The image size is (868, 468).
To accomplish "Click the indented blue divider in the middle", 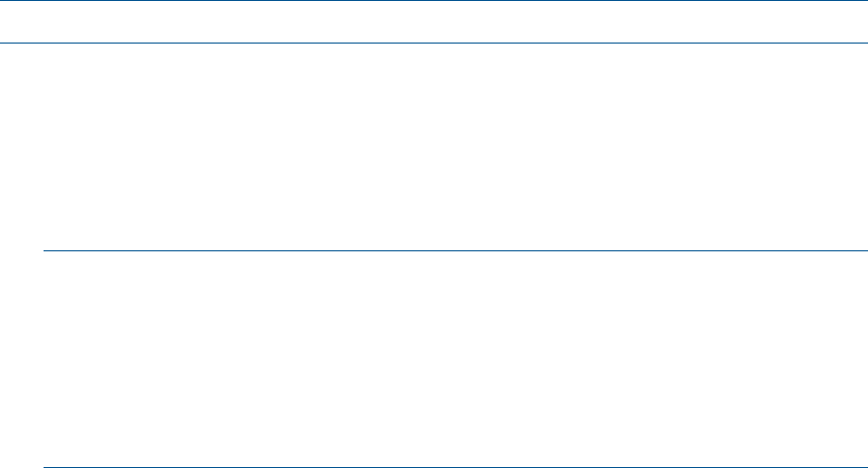I will coord(455,250).
